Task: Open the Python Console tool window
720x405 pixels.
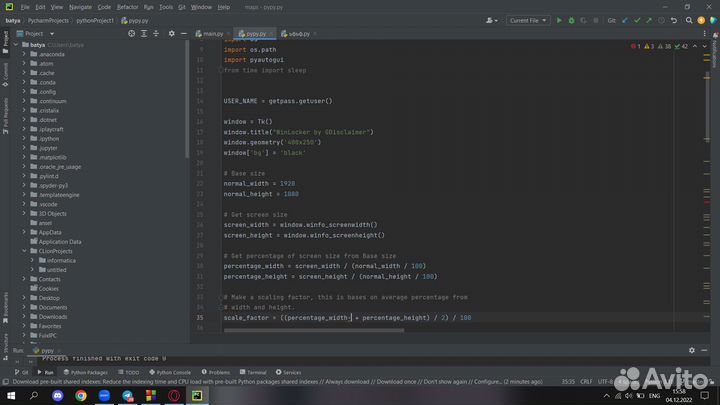Action: click(x=172, y=372)
